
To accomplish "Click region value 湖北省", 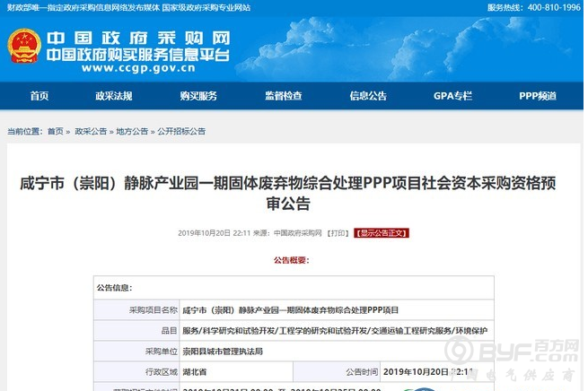I will (194, 372).
